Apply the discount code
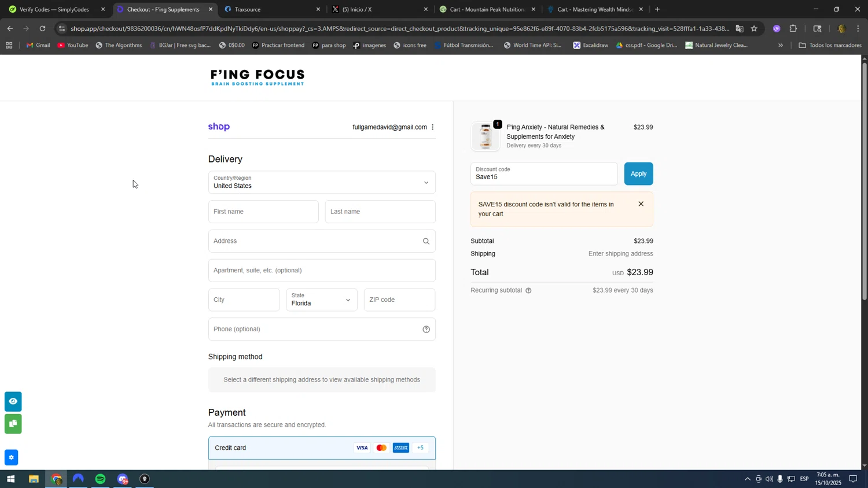This screenshot has height=488, width=868. point(638,174)
